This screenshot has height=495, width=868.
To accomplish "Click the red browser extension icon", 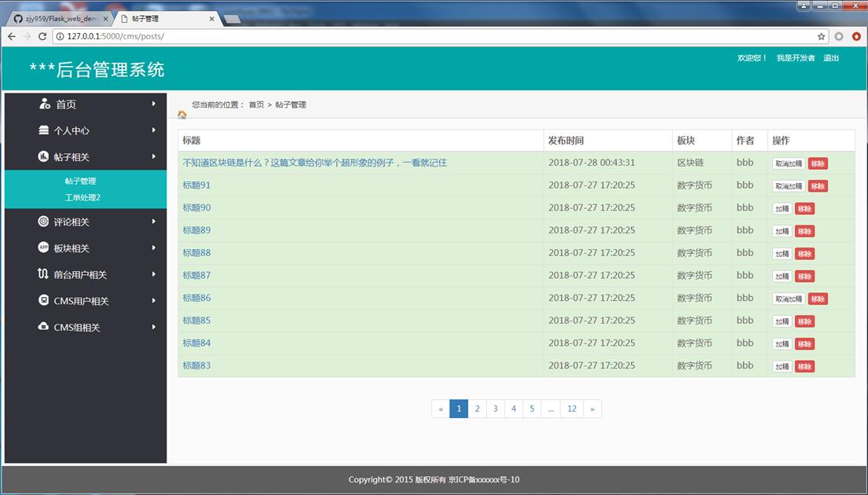I will coord(856,37).
